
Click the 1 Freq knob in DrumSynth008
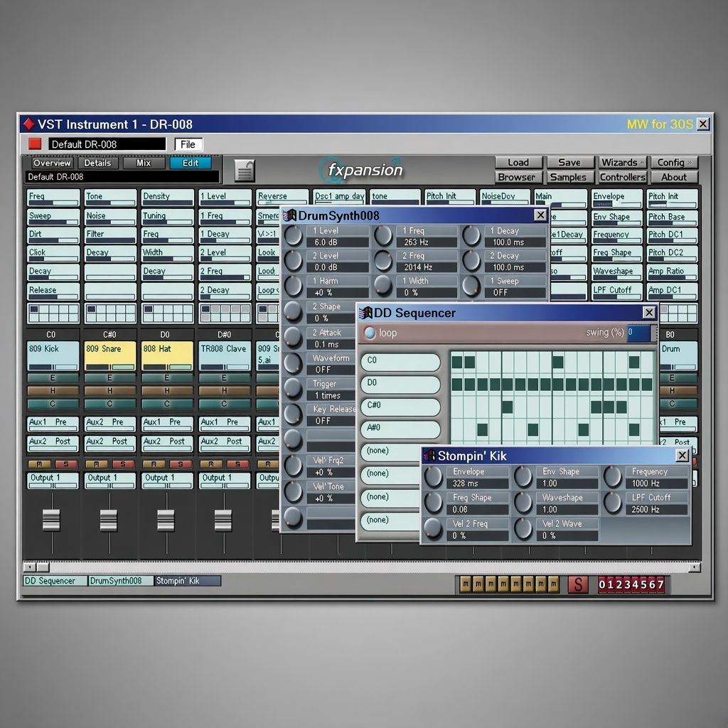[383, 235]
